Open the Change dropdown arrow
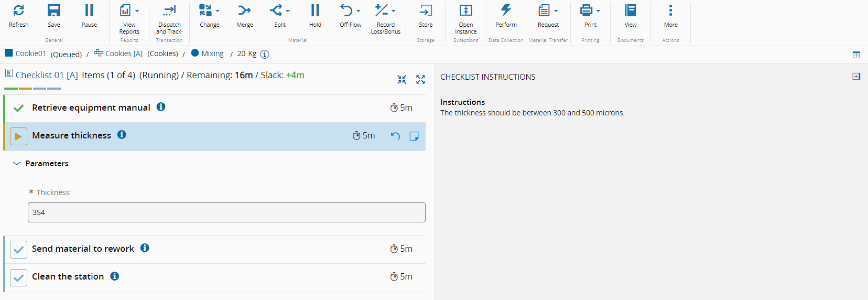 click(218, 11)
